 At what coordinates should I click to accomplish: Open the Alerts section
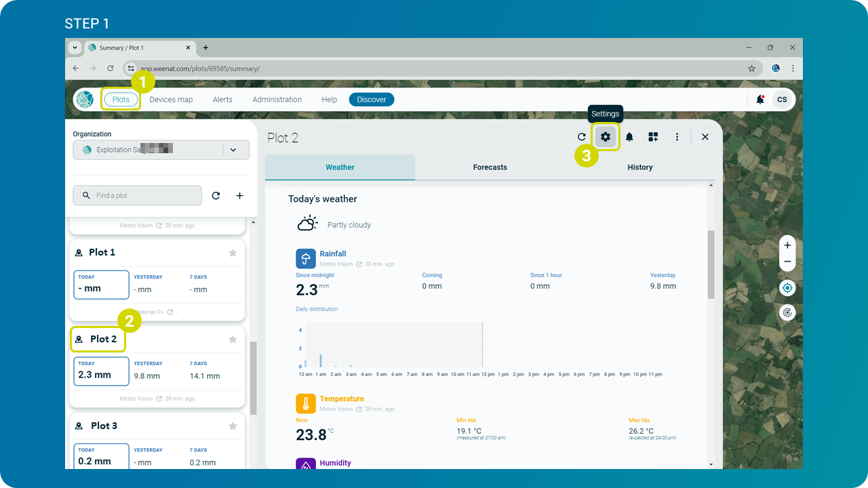[222, 100]
